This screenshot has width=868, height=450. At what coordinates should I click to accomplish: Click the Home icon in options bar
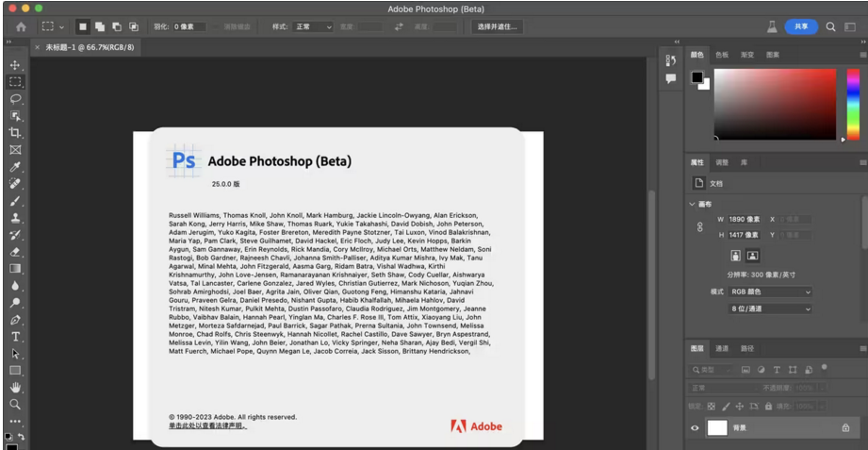(x=21, y=26)
